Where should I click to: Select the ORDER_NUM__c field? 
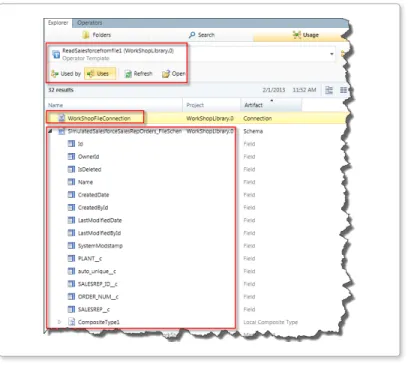(98, 297)
